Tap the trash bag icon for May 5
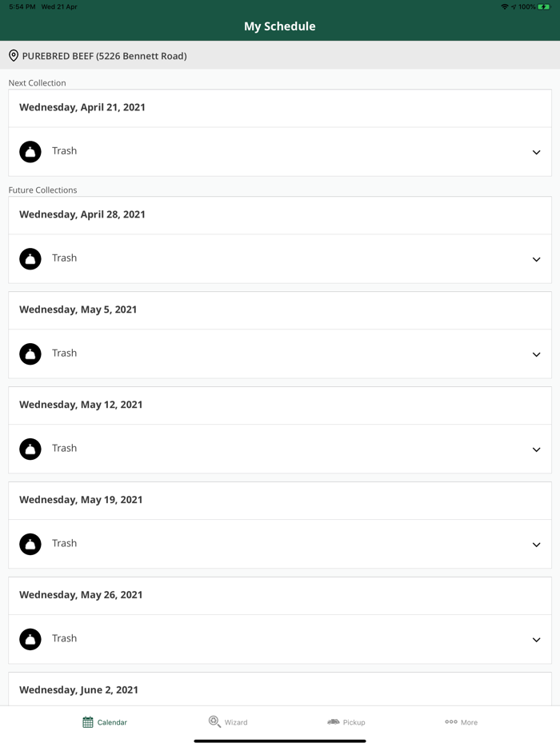 pos(30,354)
